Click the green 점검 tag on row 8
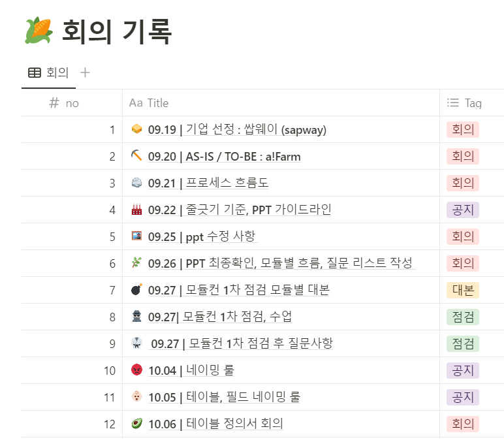 tap(463, 317)
